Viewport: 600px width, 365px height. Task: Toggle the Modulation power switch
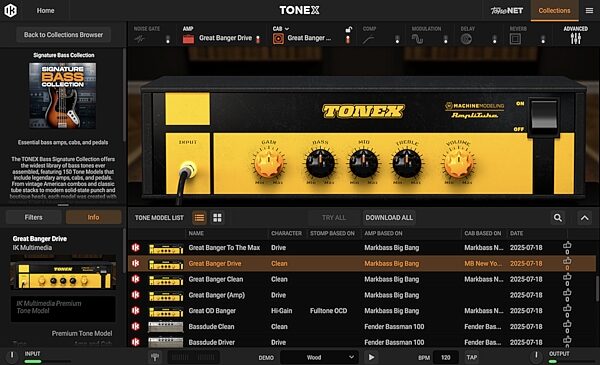pyautogui.click(x=445, y=39)
